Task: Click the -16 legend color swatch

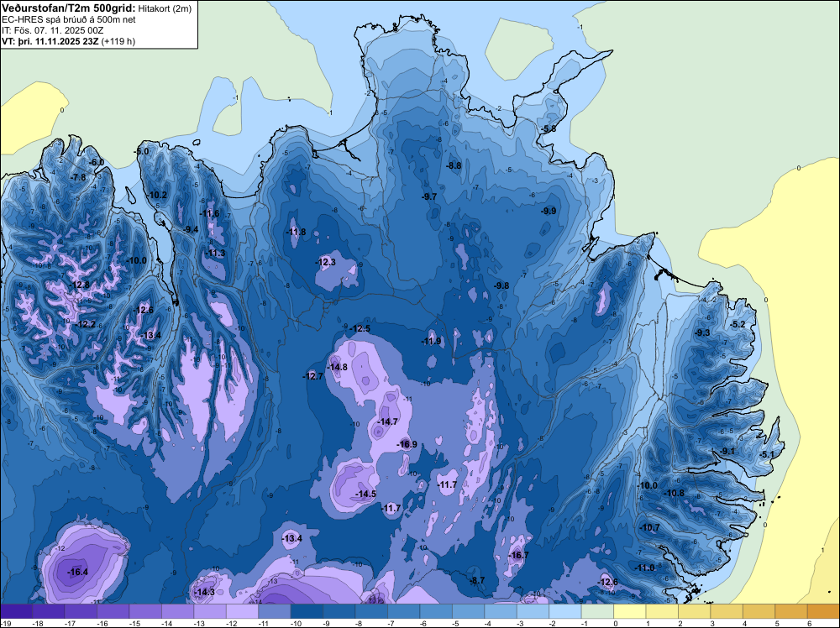Action: point(113,611)
